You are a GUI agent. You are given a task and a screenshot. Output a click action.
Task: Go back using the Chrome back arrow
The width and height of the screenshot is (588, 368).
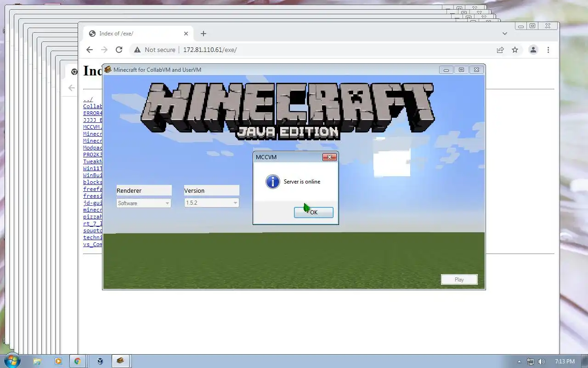pos(90,50)
